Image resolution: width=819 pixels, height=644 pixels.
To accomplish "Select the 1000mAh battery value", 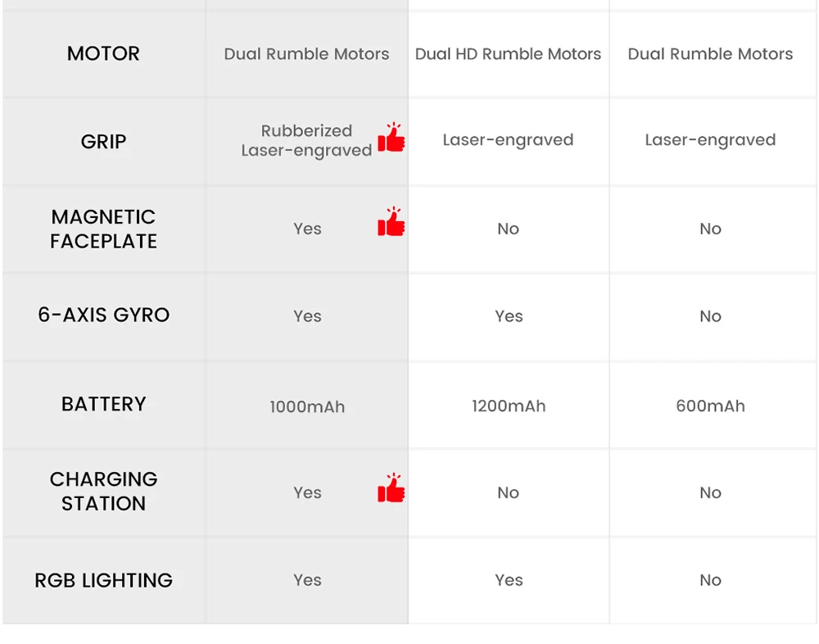I will pyautogui.click(x=307, y=406).
